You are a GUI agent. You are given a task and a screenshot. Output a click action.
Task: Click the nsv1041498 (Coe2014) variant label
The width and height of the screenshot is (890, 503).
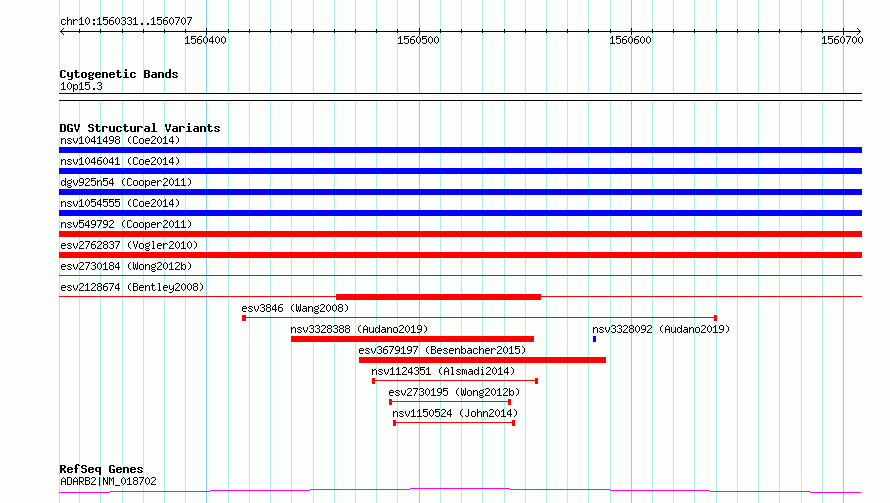tap(120, 140)
